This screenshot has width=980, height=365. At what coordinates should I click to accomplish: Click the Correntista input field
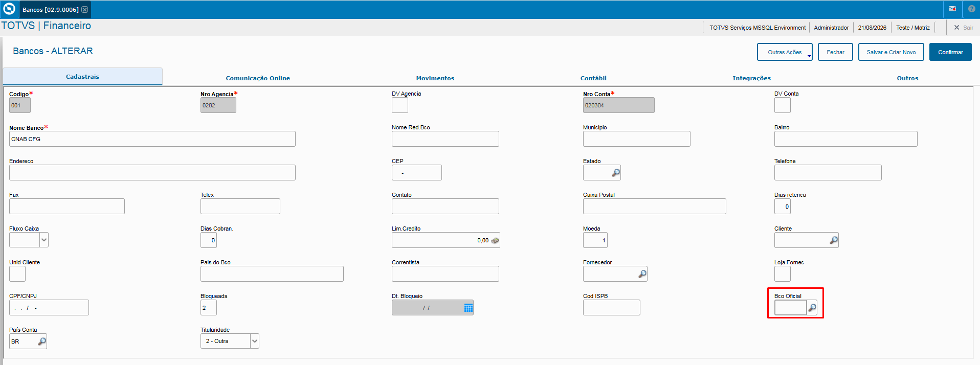(x=446, y=274)
